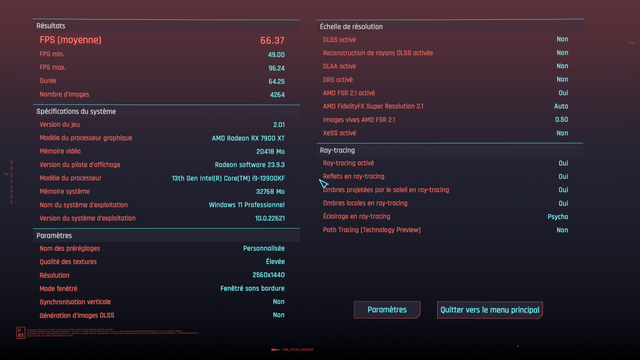Click the DRS activé Non value

point(562,80)
